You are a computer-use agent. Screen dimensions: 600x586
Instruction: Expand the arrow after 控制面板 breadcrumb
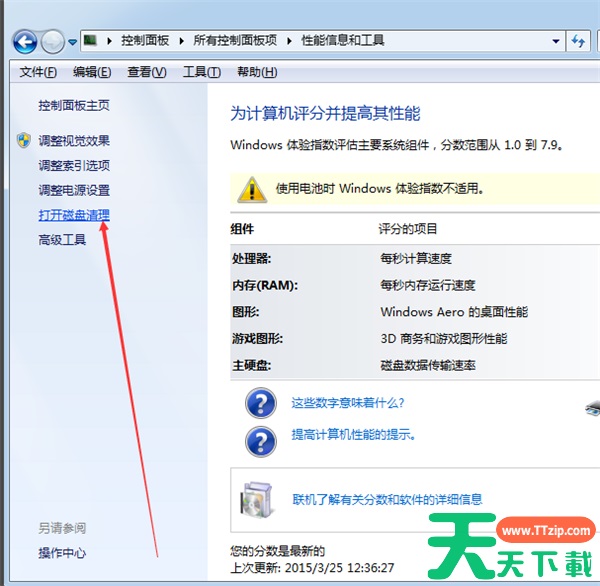pyautogui.click(x=182, y=40)
